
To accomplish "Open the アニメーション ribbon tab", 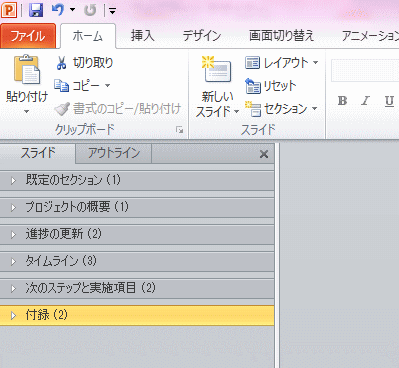I will coord(369,36).
